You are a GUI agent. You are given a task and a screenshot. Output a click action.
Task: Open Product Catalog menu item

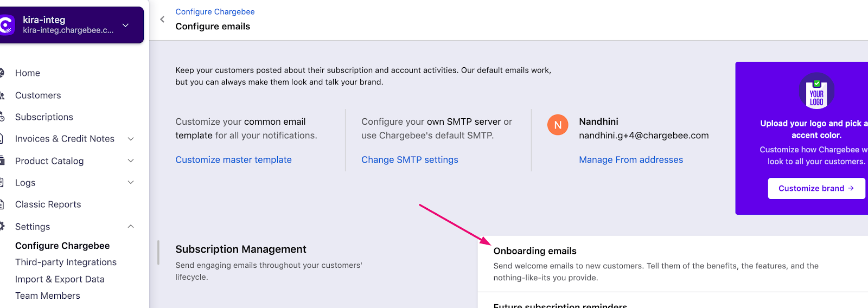[x=49, y=161]
